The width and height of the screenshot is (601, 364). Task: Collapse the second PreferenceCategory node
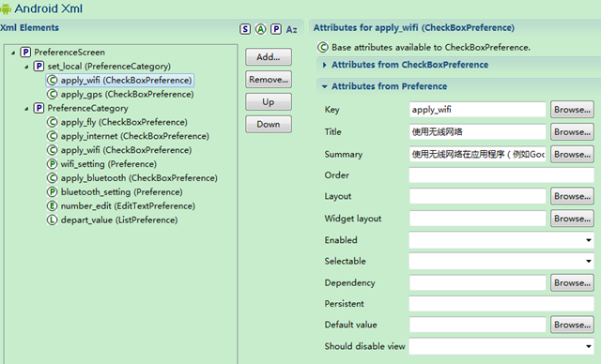tap(26, 109)
